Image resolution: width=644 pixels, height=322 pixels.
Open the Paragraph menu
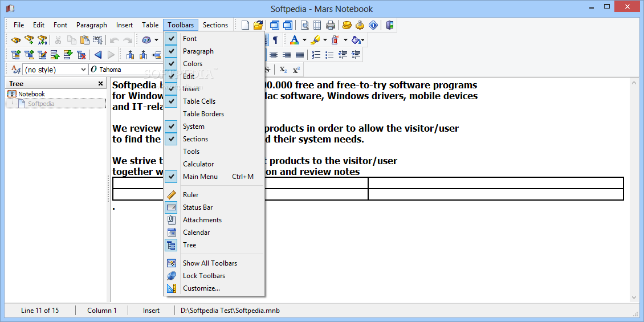pyautogui.click(x=92, y=25)
